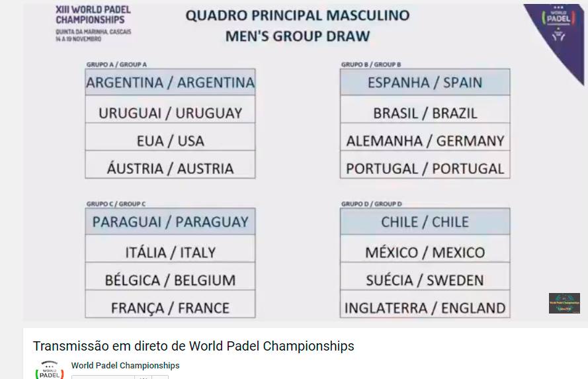Click the Inglaterra / England row

click(425, 304)
